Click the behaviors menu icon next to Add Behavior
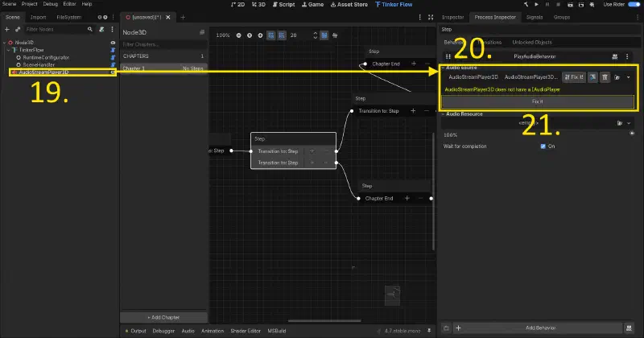 pos(629,328)
